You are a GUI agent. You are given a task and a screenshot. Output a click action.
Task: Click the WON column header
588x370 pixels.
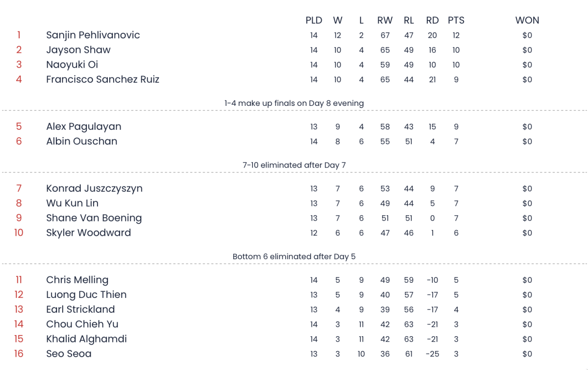pos(527,21)
